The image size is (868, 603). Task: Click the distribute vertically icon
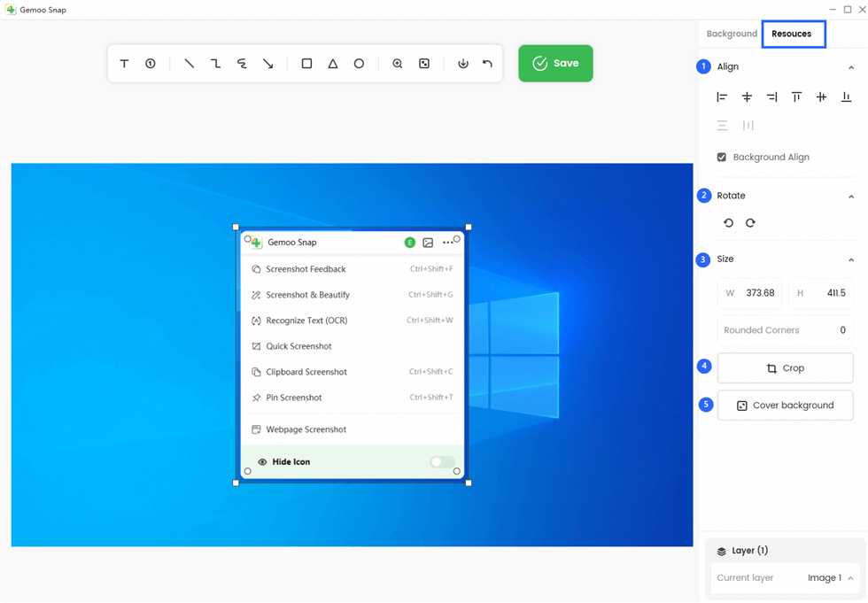point(722,126)
